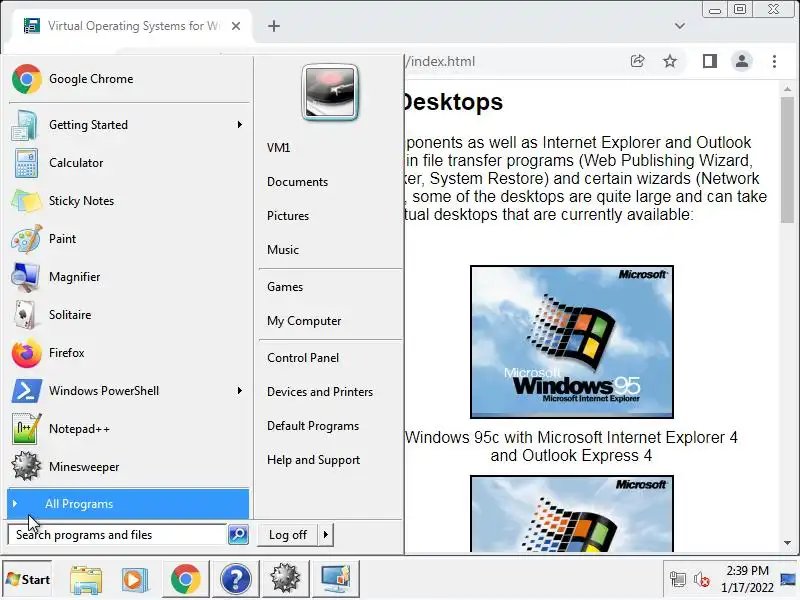Bookmark this page with the star icon
This screenshot has height=600, width=800.
coord(670,61)
